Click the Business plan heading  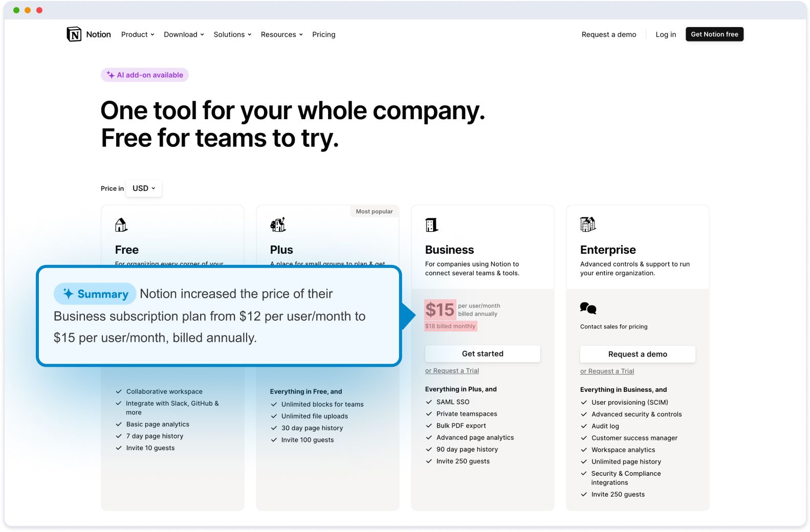tap(449, 250)
